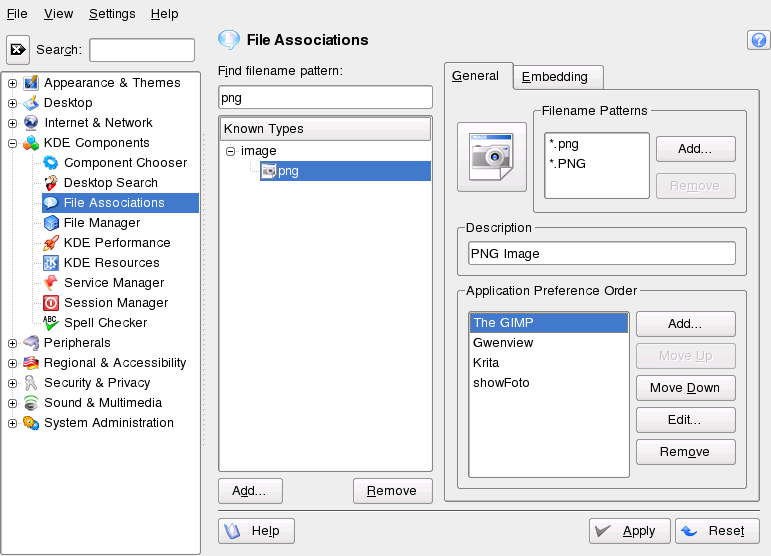Click the Description text field
The image size is (771, 556).
pos(601,254)
